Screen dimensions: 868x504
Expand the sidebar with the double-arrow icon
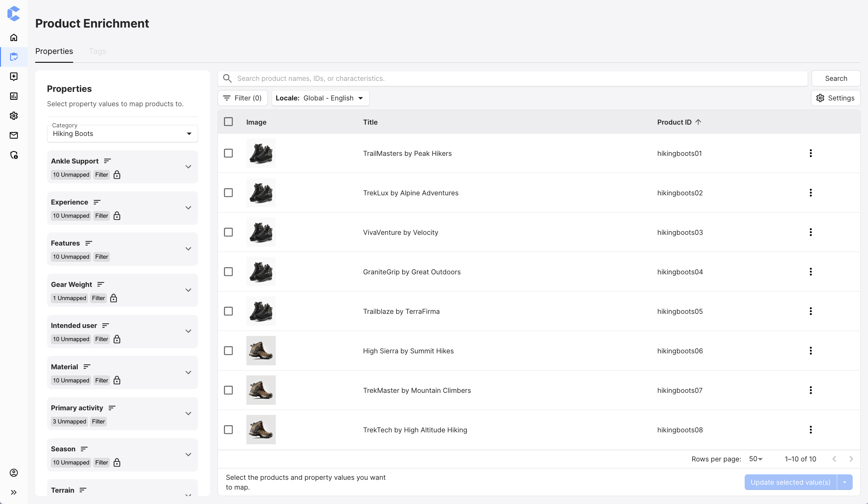coord(14,492)
